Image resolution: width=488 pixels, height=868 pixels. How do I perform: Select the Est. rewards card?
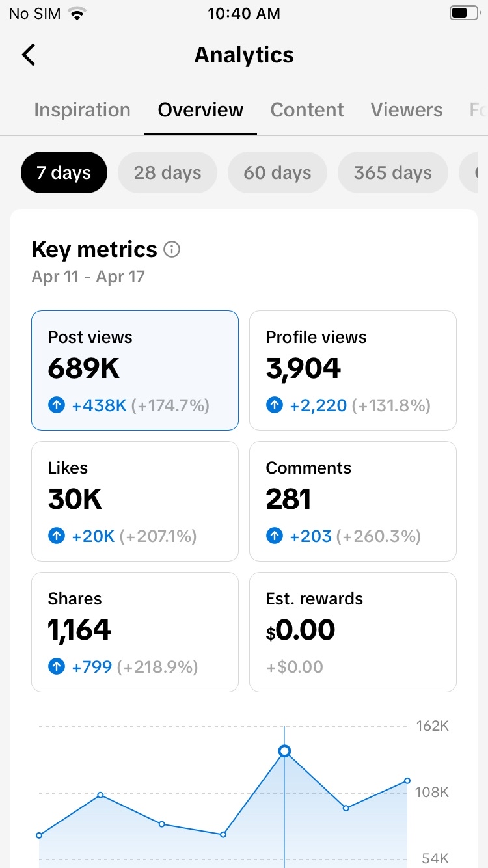point(353,632)
